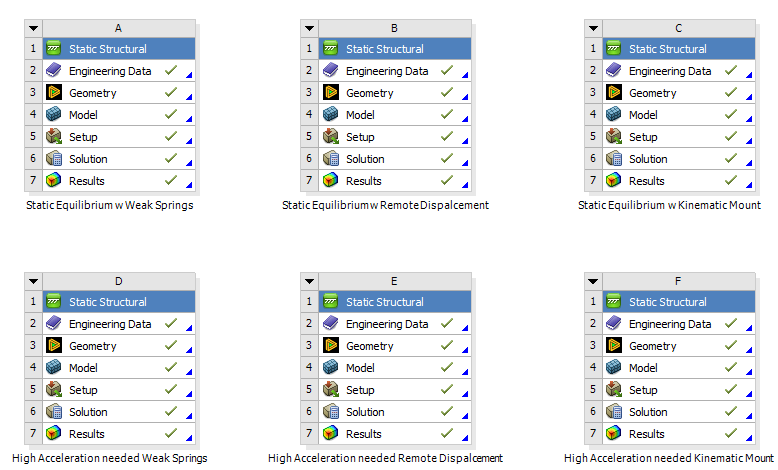Click caption Static Equilibrium w Remote Dispalcement
The height and width of the screenshot is (470, 778).
tap(386, 205)
